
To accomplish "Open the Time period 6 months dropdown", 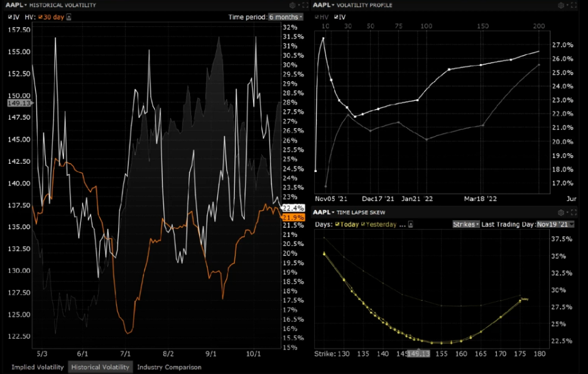I will pos(286,17).
